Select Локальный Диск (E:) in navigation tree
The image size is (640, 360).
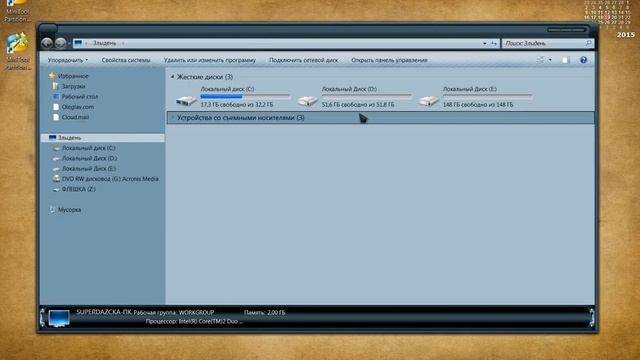point(89,168)
